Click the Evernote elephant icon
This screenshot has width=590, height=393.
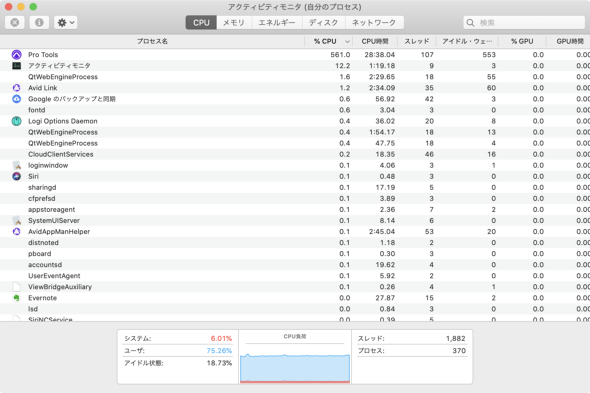coord(17,298)
